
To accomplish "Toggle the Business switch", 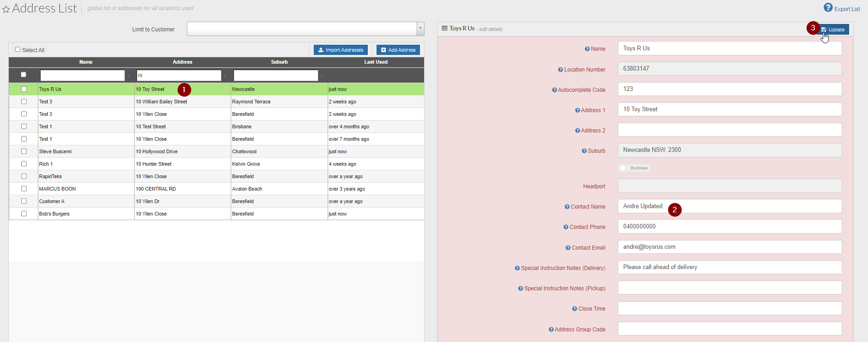I will click(x=635, y=168).
